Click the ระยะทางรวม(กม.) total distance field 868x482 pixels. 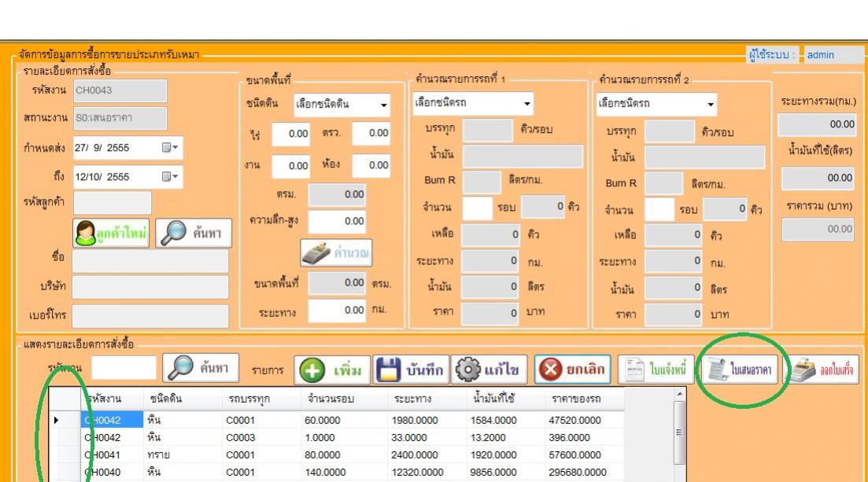(817, 124)
